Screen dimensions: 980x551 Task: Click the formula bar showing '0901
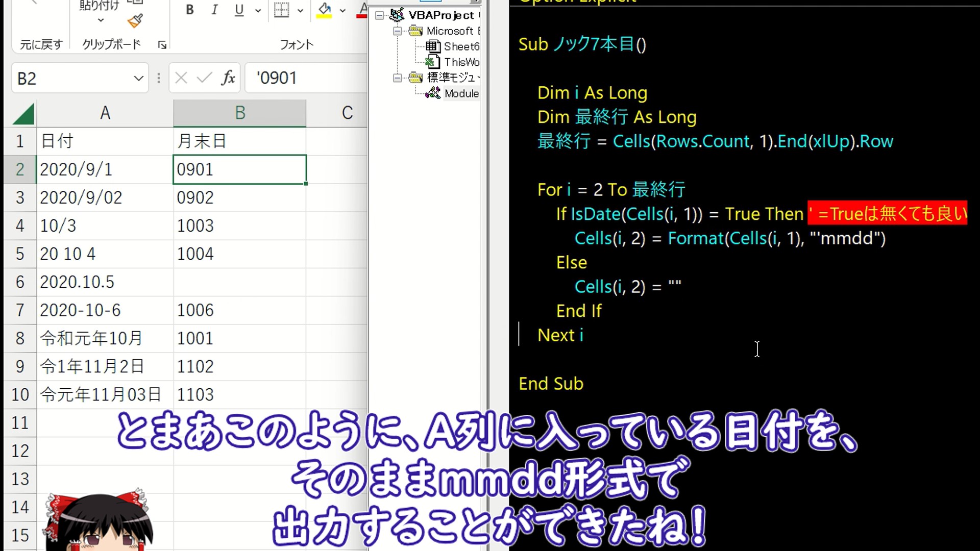pos(306,78)
